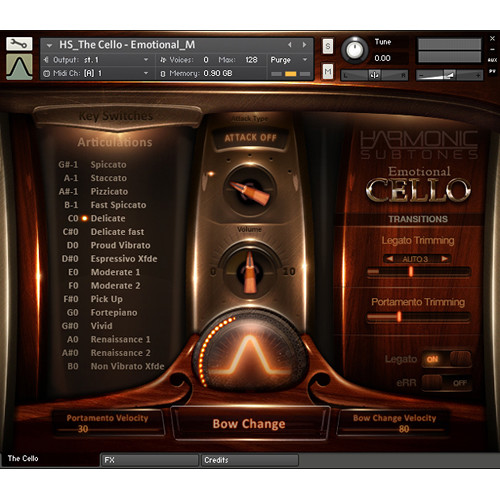Screen dimensions: 500x500
Task: Toggle the AUX sends button
Action: pos(492,60)
